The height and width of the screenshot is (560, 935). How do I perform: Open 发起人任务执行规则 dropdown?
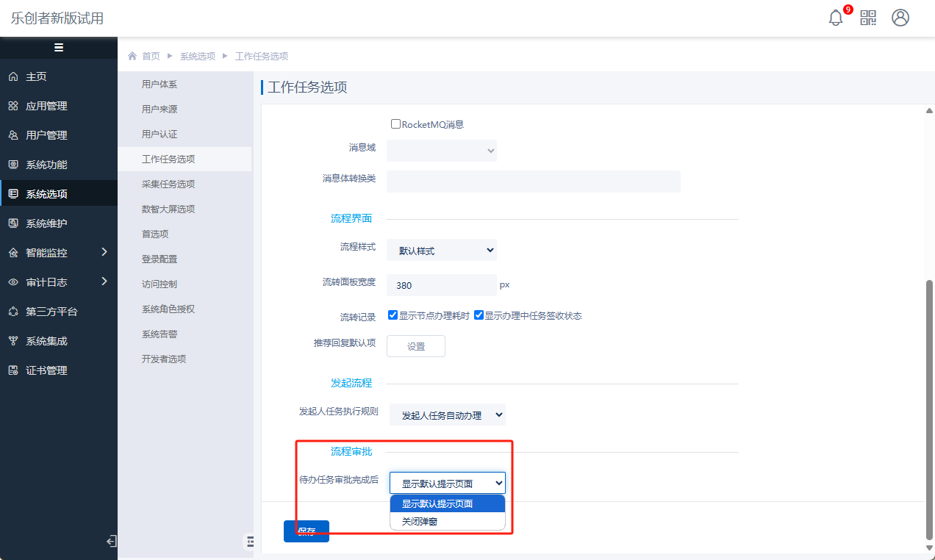447,415
